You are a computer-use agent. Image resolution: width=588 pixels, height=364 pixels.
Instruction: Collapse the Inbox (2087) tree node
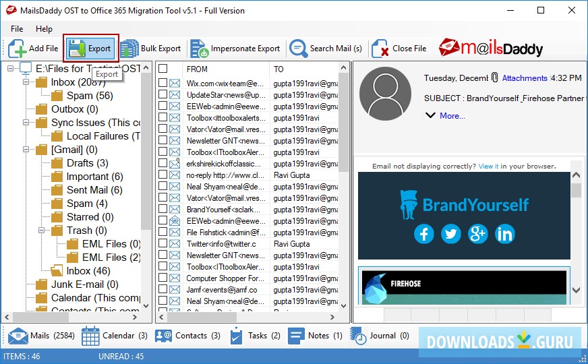coord(26,82)
